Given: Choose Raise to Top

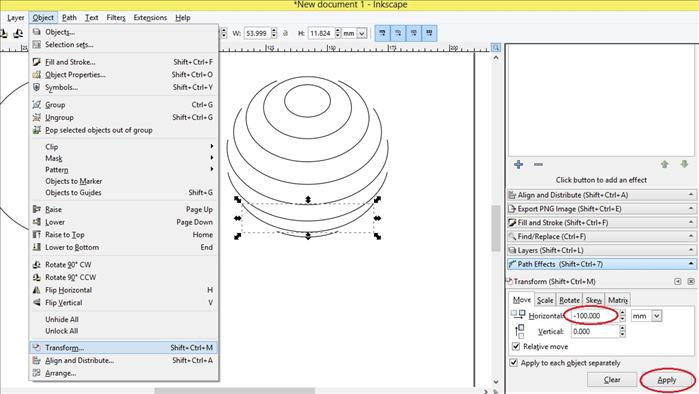Looking at the screenshot, I should (x=124, y=234).
